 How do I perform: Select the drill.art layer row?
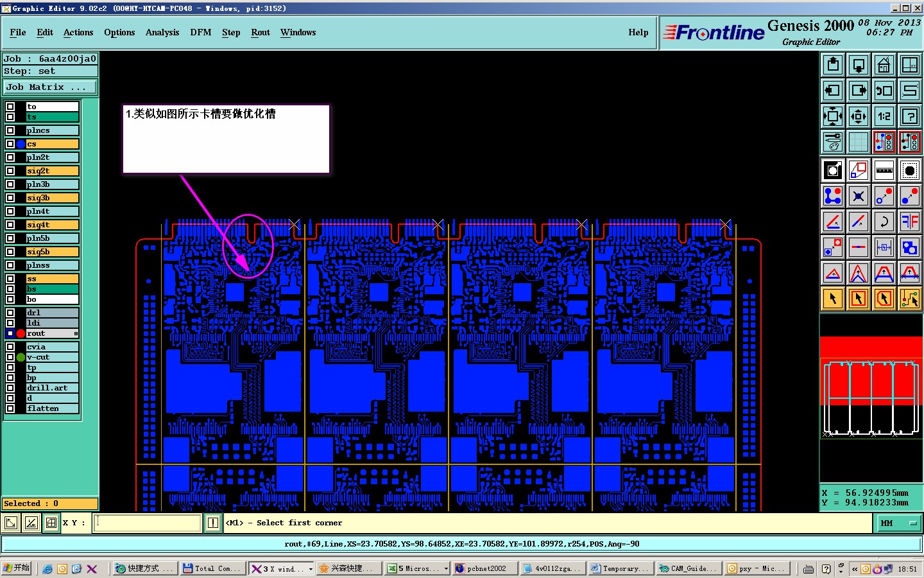point(52,388)
